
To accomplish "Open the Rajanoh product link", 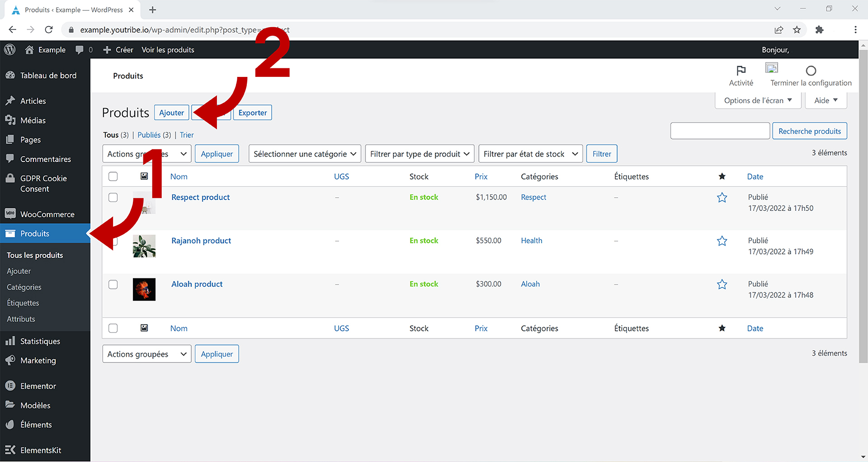I will (201, 241).
